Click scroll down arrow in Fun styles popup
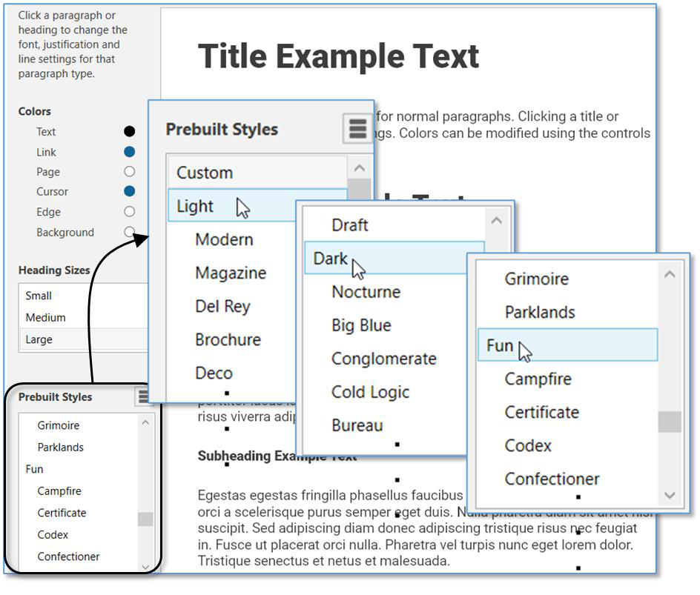700x595 pixels. pos(670,495)
